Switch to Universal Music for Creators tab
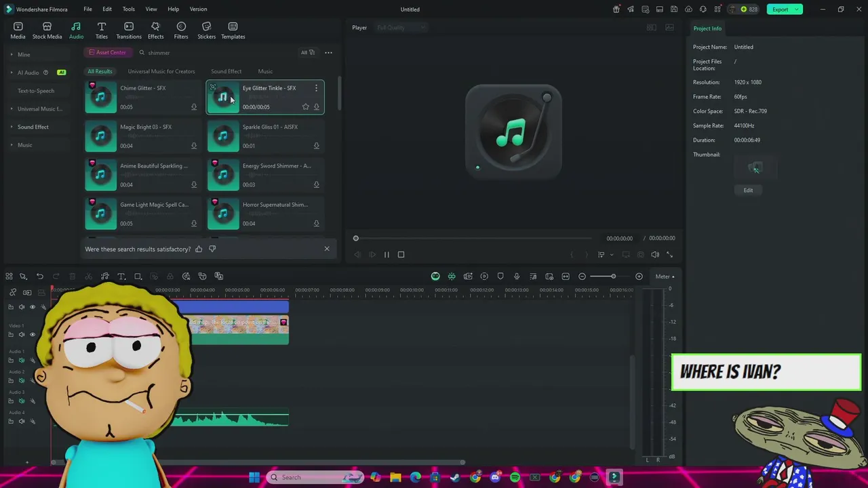This screenshot has height=488, width=868. click(x=161, y=71)
